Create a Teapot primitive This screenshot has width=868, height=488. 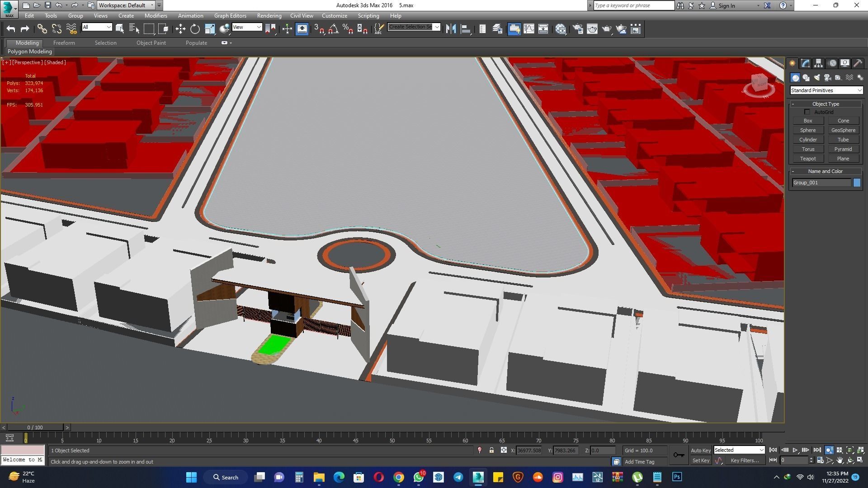pos(808,159)
